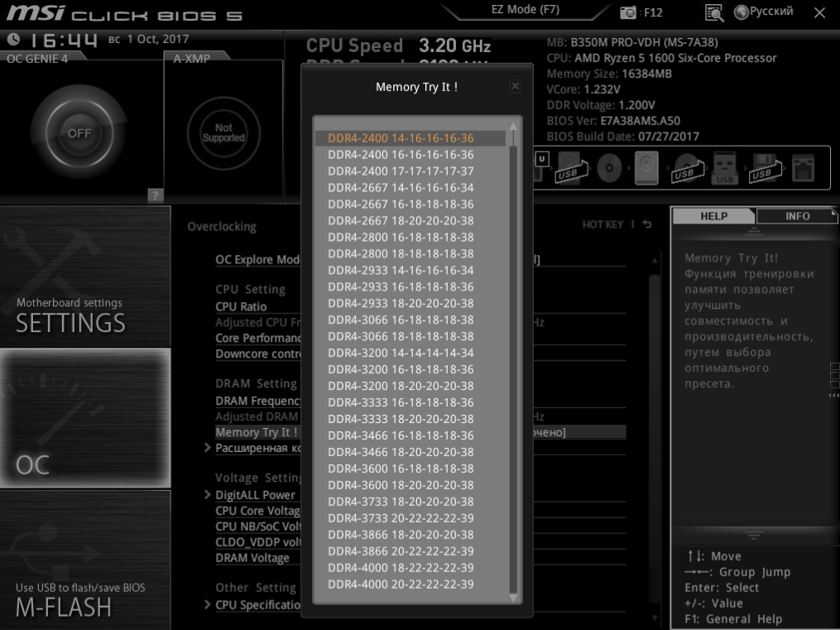Change language via the Русский globe icon

763,12
